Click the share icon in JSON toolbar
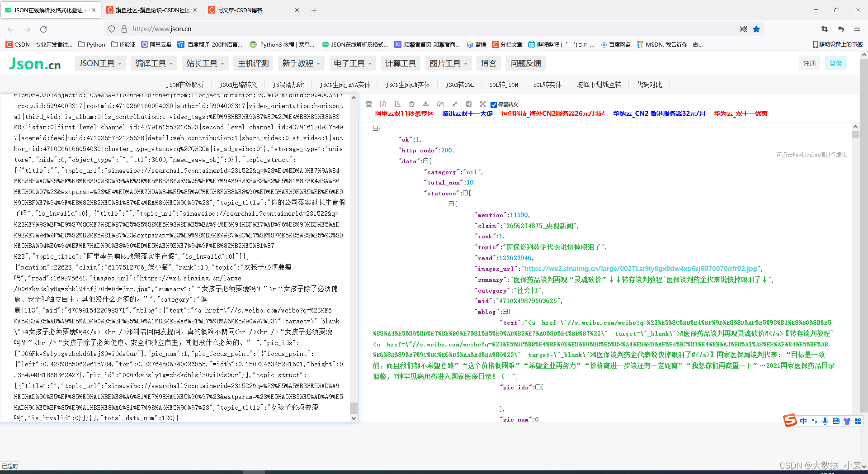The image size is (868, 474). pos(469,104)
